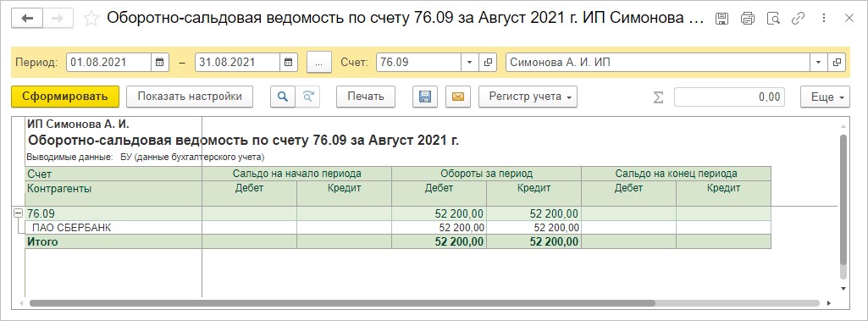Screen dimensions: 868x321
Task: Open the start date calendar picker
Action: (159, 63)
